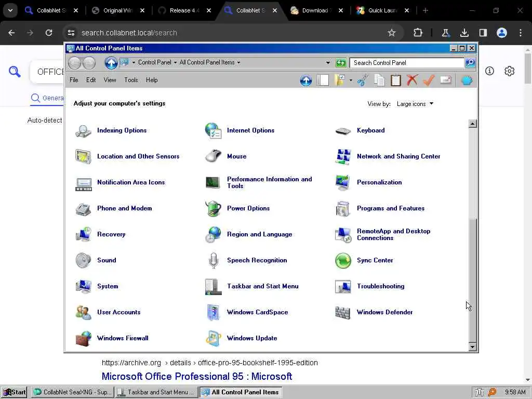Toggle the navigation pane toolbar icon
This screenshot has width=532, height=399.
click(322, 81)
